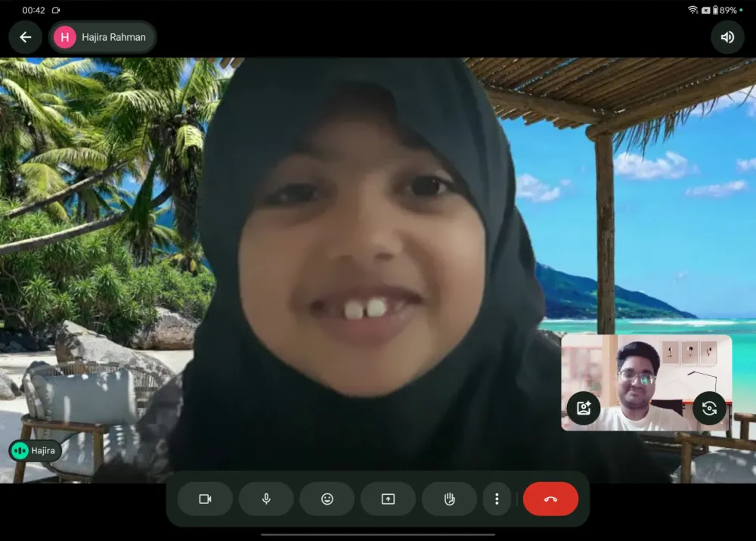Tap the bottom navigation gesture bar
The height and width of the screenshot is (541, 756).
tap(378, 534)
